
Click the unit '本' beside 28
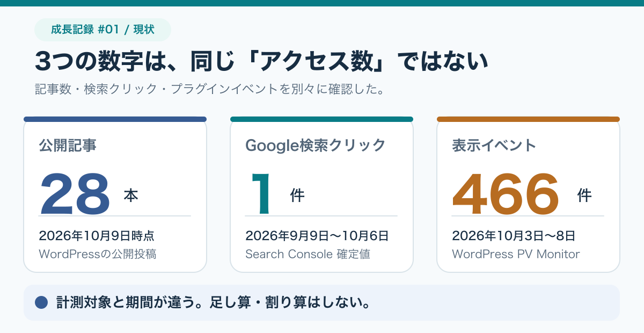pos(131,196)
